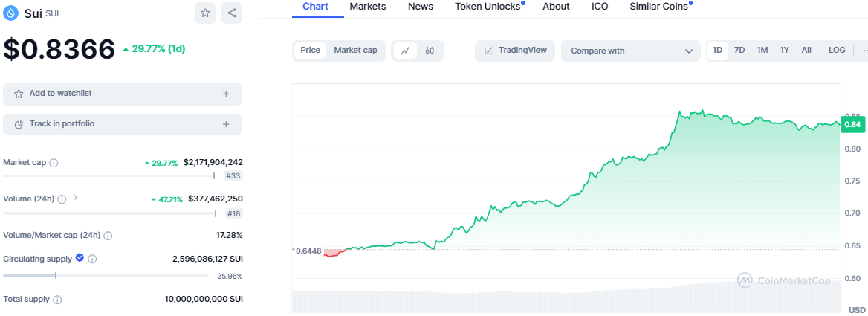Viewport: 868px width, 316px height.
Task: Toggle chart to Price view
Action: (311, 51)
